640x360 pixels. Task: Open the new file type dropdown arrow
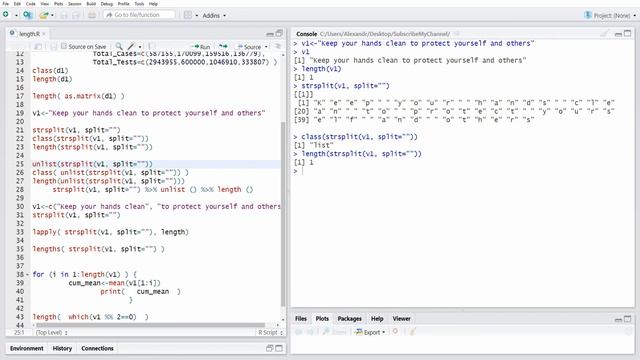pyautogui.click(x=16, y=15)
